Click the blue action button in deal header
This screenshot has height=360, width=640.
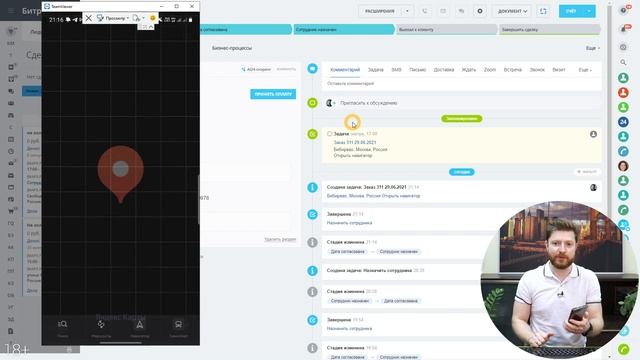pyautogui.click(x=571, y=11)
